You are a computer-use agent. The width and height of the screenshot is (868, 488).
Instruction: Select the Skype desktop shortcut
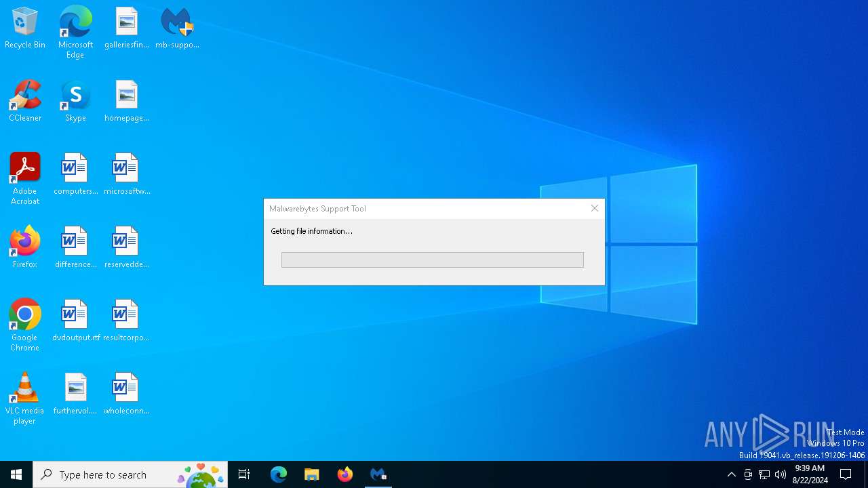[75, 102]
